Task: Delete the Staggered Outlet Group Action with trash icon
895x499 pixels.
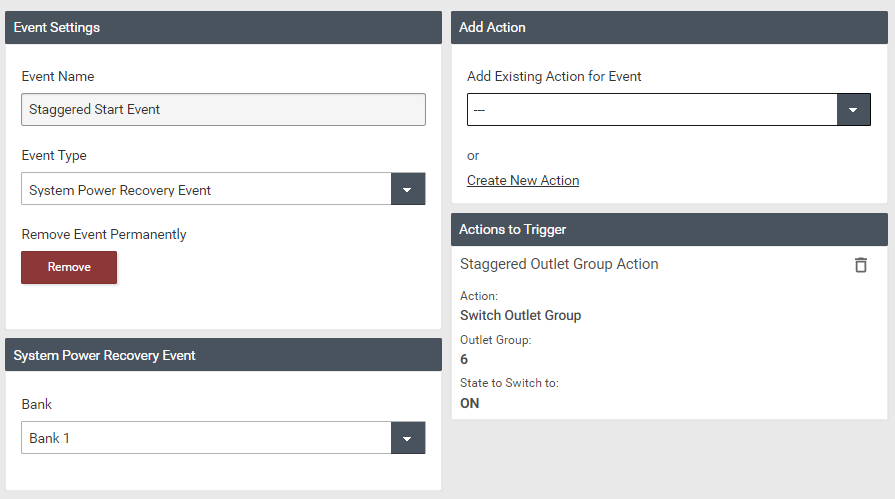Action: tap(860, 265)
